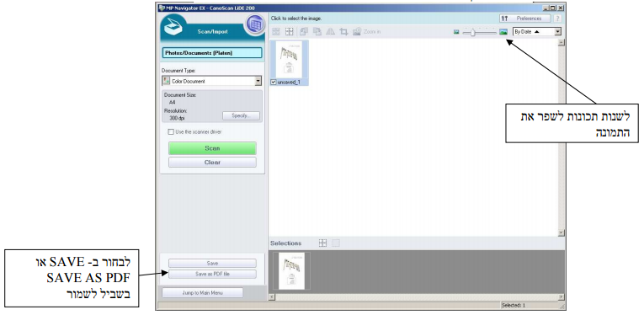The width and height of the screenshot is (644, 315).
Task: Click the flip/mirror image icon
Action: 330,32
